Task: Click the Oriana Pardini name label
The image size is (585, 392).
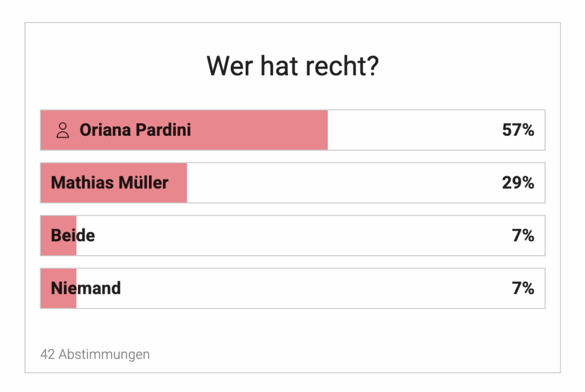Action: tap(135, 130)
